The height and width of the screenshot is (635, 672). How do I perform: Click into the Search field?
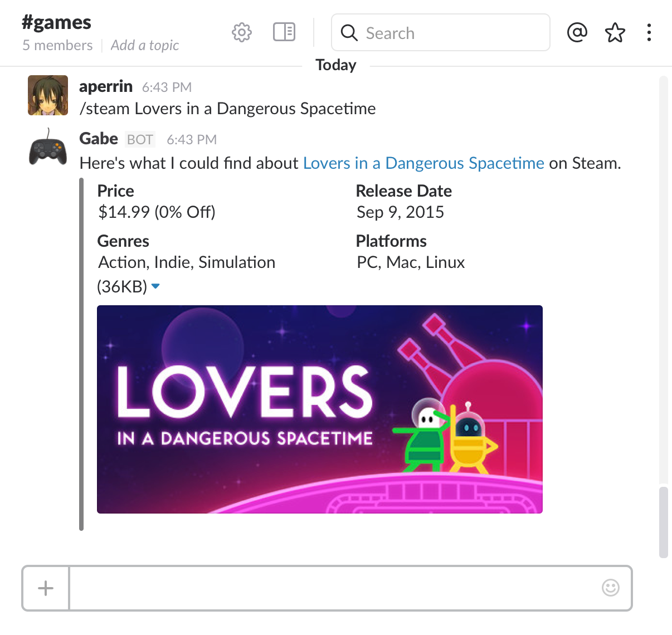(441, 33)
